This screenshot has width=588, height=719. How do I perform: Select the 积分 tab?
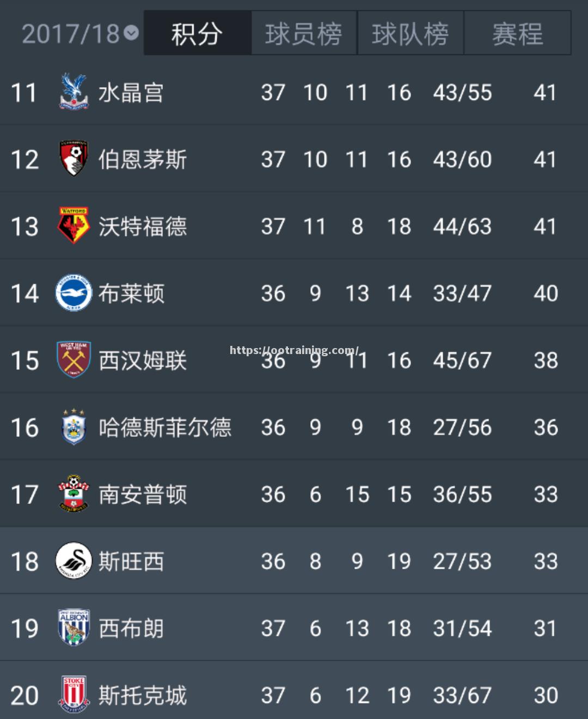tap(197, 33)
